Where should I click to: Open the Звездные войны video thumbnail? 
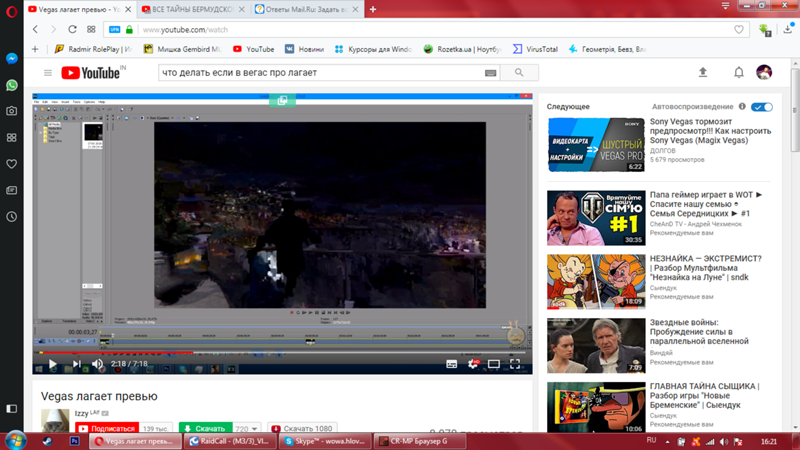pos(596,345)
